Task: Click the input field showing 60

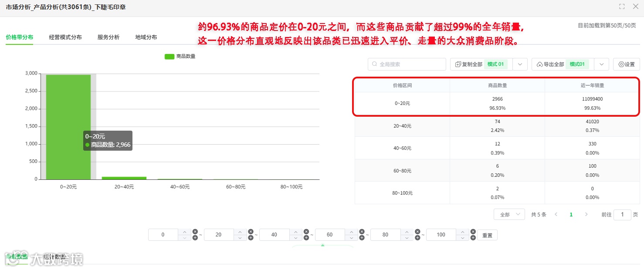Action: click(x=330, y=235)
